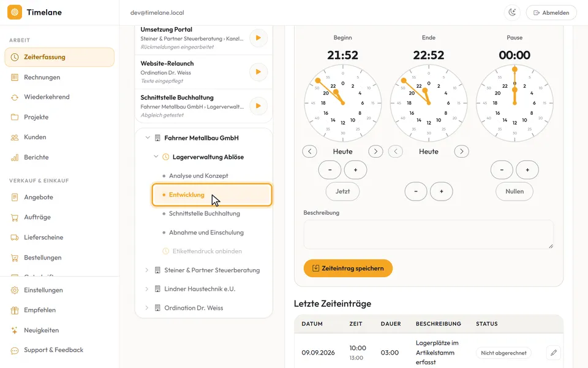Start timer for Umsetzung Portal
This screenshot has height=368, width=588.
[x=258, y=38]
